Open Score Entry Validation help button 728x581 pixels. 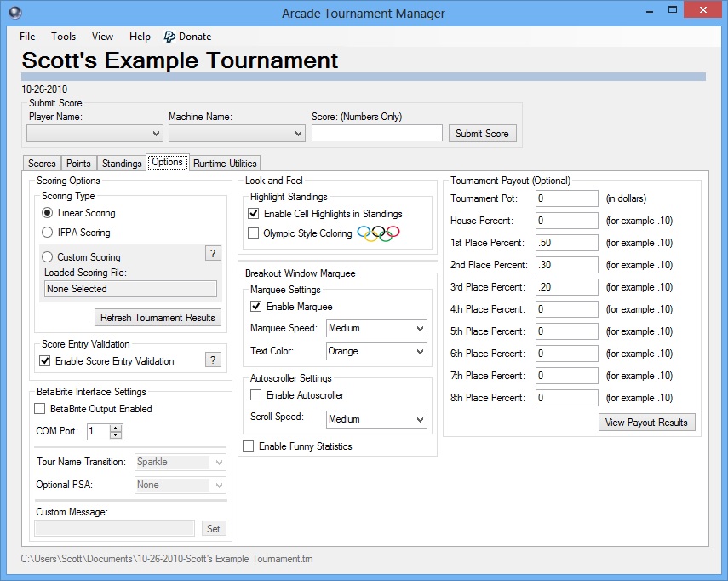[x=213, y=360]
